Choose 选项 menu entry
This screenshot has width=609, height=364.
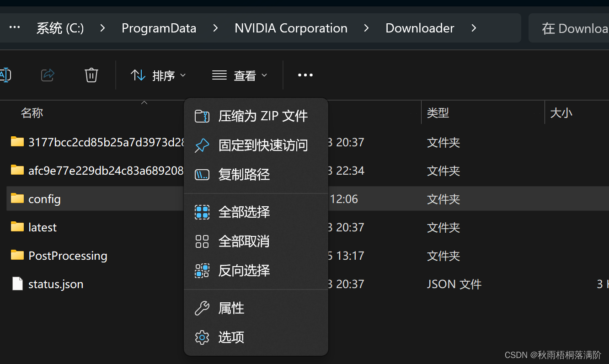coord(256,337)
